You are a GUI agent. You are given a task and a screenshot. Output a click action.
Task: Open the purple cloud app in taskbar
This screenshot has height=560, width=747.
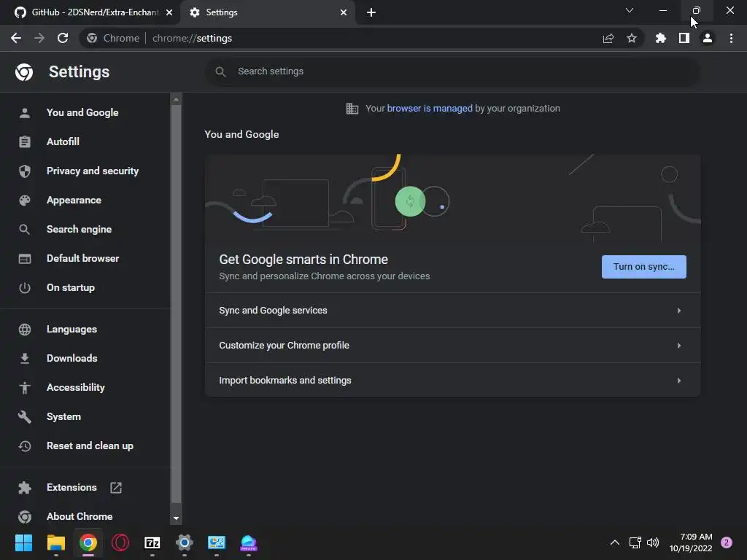coord(249,542)
